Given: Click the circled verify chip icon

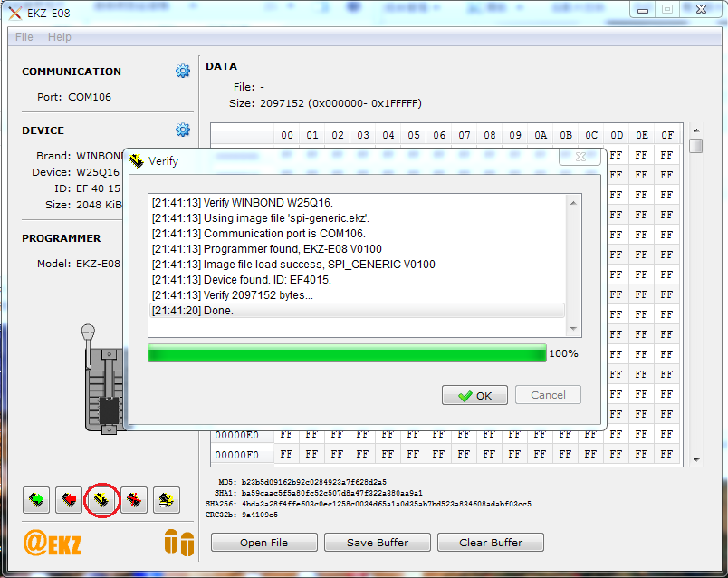Looking at the screenshot, I should [x=101, y=499].
